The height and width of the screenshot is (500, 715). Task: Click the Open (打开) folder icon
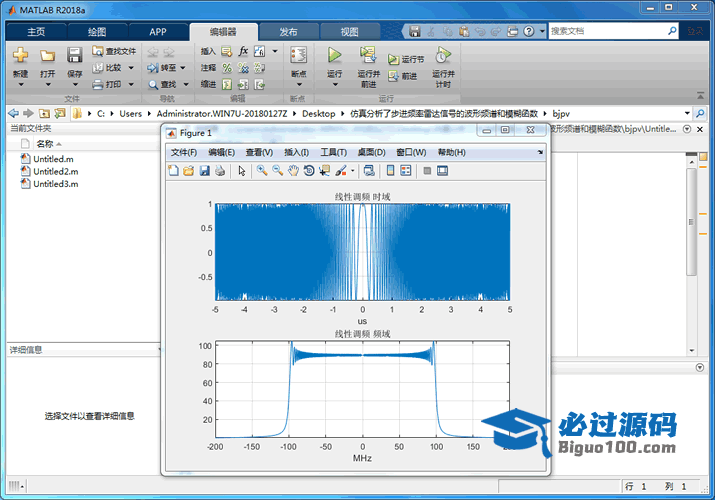(47, 56)
